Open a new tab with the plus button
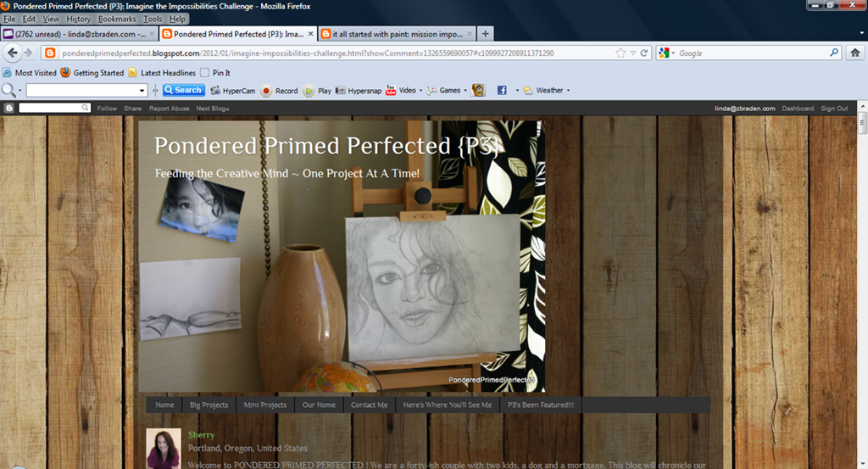This screenshot has width=868, height=469. [x=485, y=34]
